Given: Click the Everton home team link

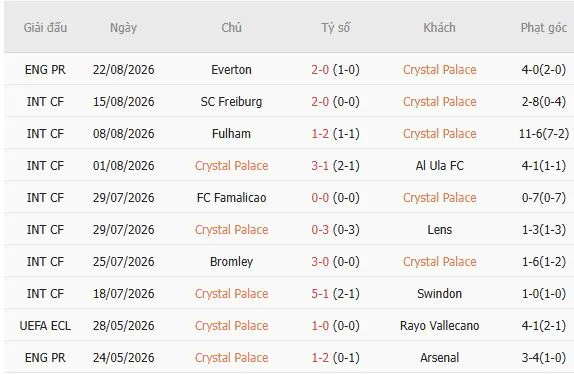Looking at the screenshot, I should click(x=231, y=70).
